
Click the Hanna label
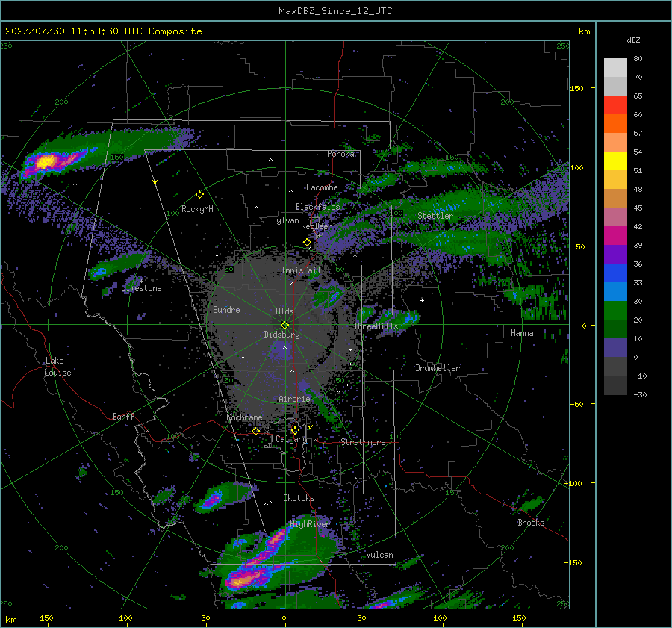pyautogui.click(x=522, y=333)
